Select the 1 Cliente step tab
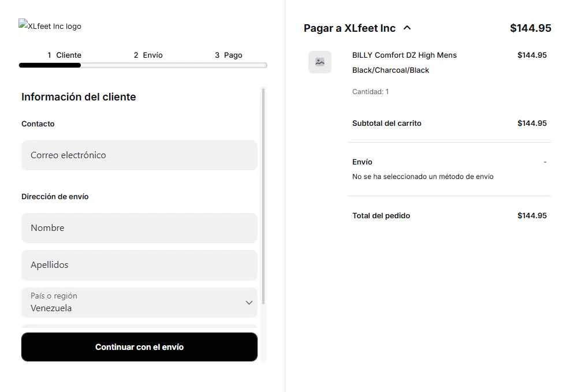570x392 pixels. coord(64,55)
